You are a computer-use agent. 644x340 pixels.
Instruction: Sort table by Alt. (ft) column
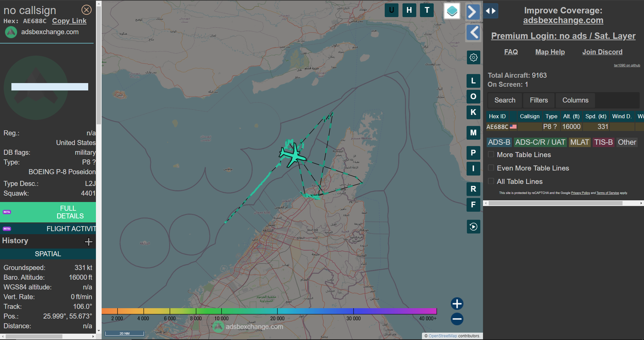[571, 116]
